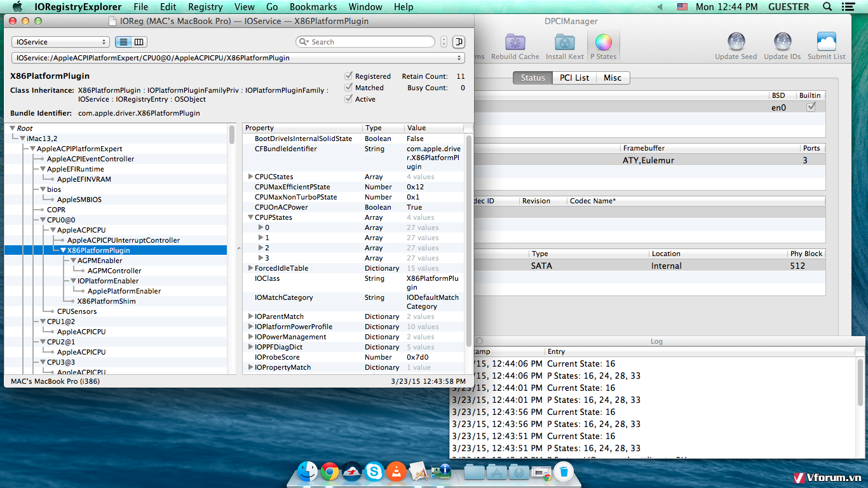
Task: Open the US flag input menu
Action: pos(682,7)
